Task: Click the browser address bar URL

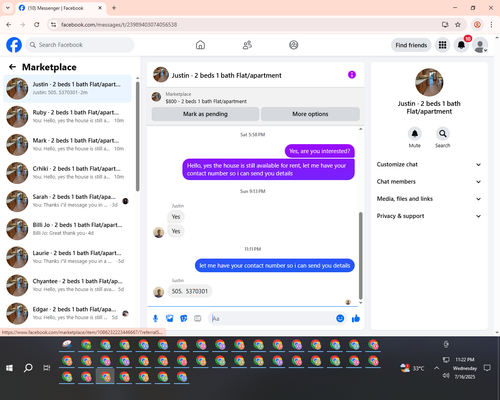Action: (x=119, y=25)
